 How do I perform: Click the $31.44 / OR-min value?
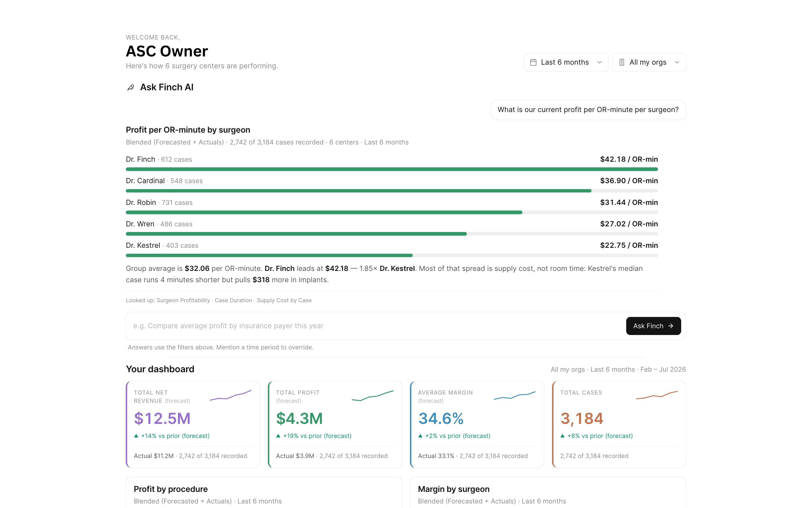(629, 203)
